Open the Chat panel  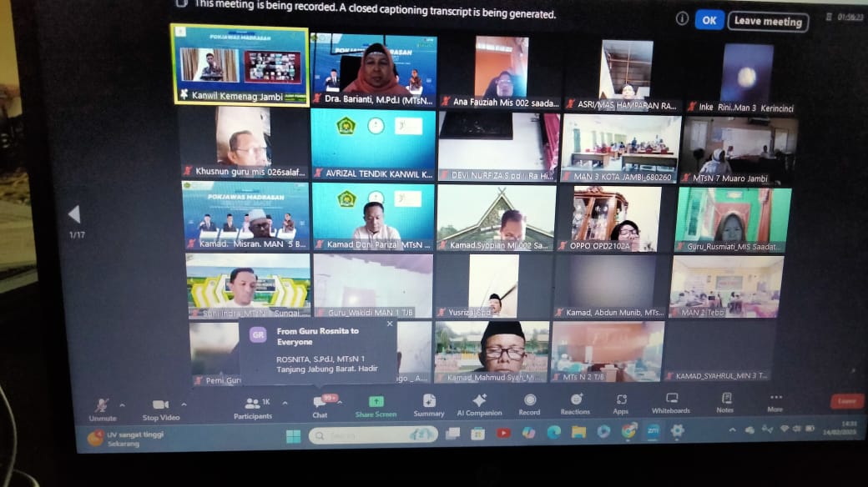[320, 404]
